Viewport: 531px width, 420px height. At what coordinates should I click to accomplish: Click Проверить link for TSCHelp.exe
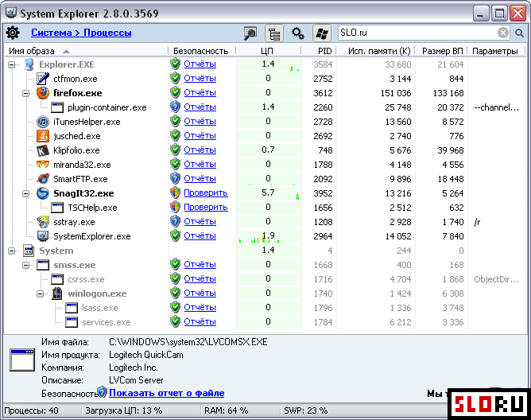[206, 207]
